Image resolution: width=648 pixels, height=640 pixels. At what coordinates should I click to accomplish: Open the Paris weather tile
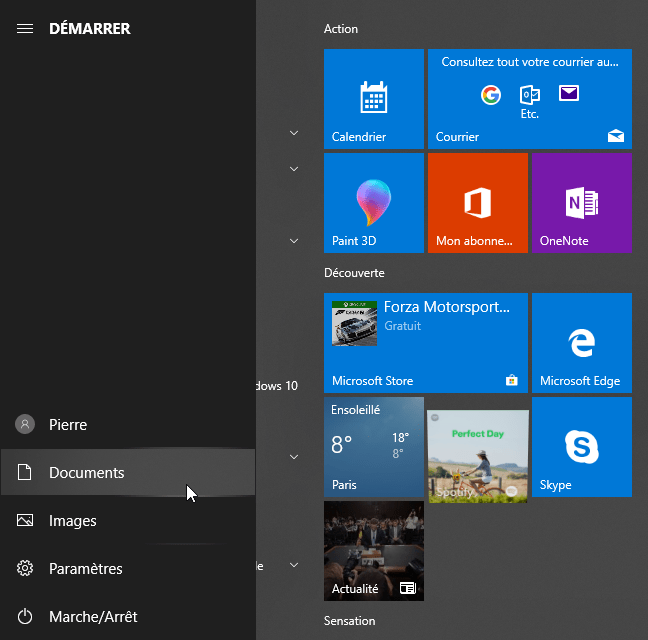(374, 447)
